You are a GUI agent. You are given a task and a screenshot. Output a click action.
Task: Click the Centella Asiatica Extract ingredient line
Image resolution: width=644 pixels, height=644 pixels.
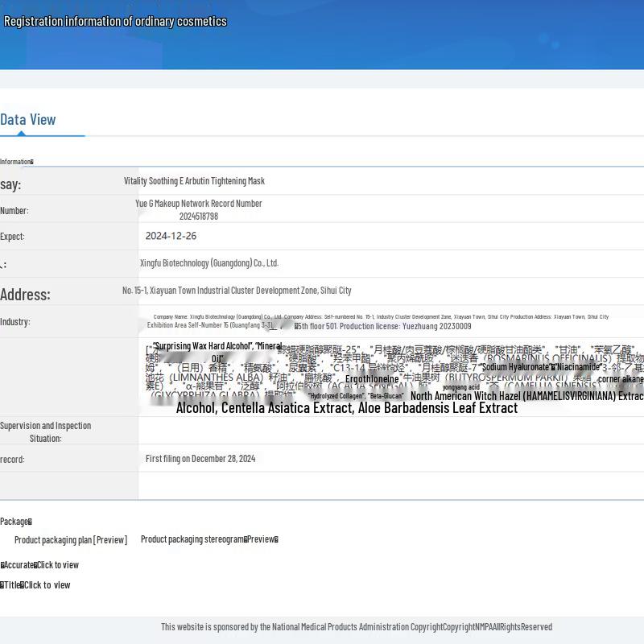point(346,408)
